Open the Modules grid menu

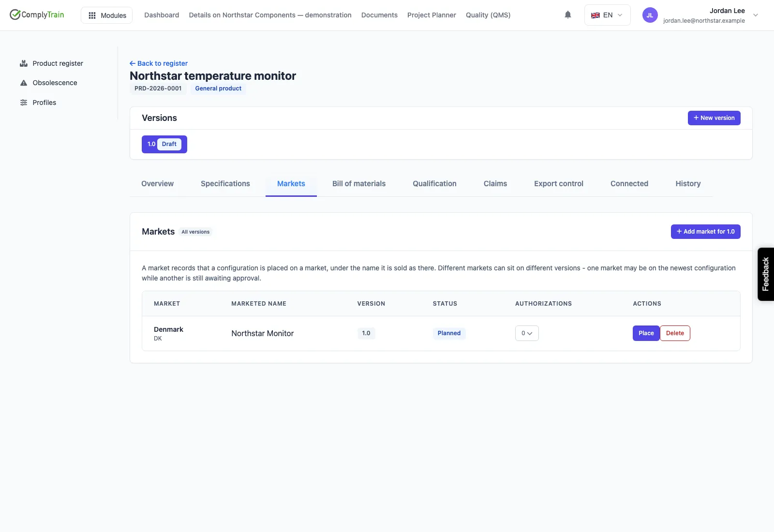pos(106,15)
